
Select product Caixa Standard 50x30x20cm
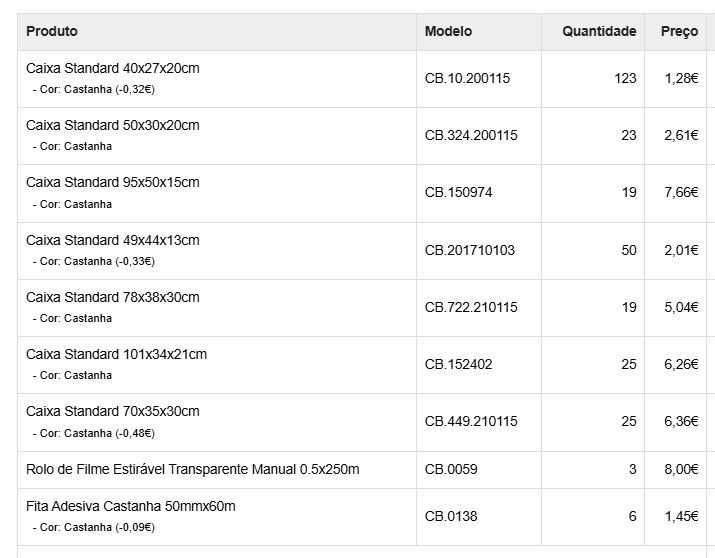click(x=113, y=125)
